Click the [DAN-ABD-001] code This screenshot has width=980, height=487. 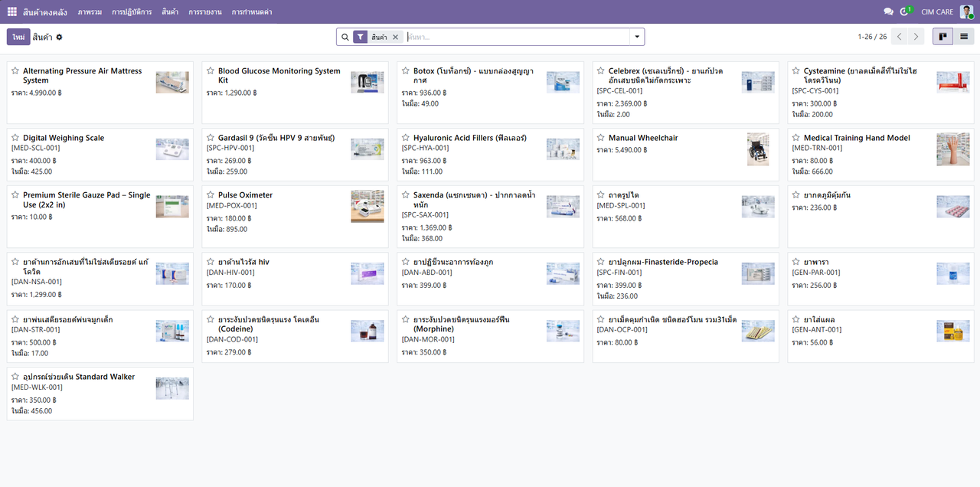(x=426, y=273)
